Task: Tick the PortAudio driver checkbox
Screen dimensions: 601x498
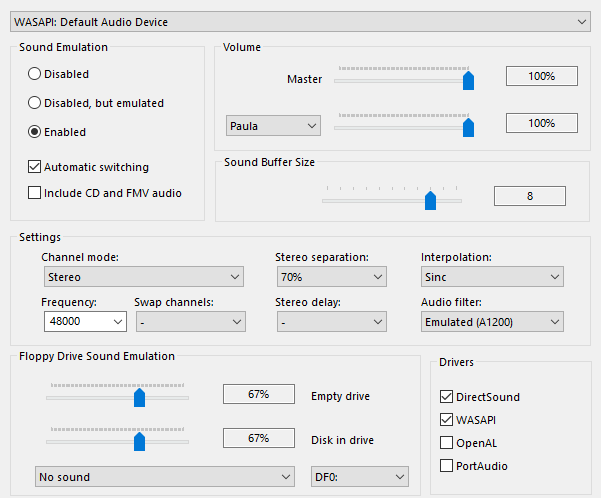Action: (x=446, y=466)
